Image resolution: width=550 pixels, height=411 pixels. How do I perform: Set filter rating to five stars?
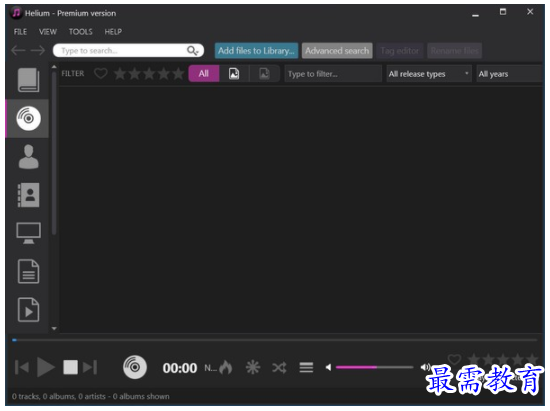(178, 74)
